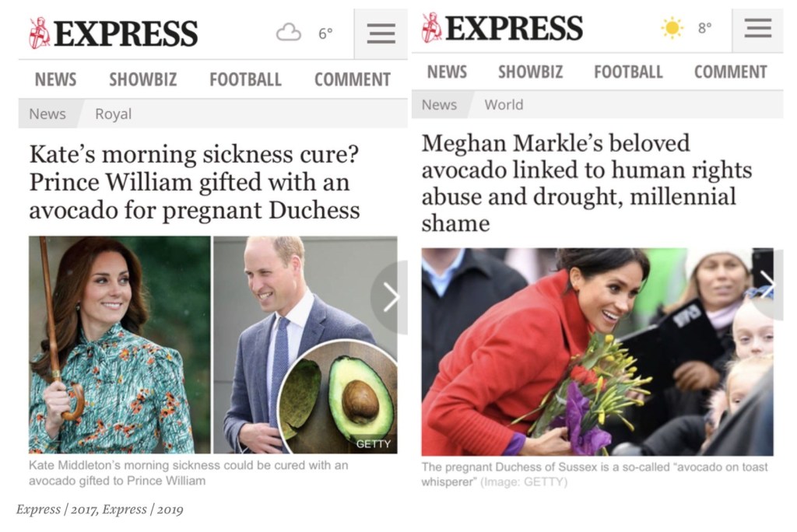
Task: Open the hamburger menu on the left Express page
Action: [381, 33]
